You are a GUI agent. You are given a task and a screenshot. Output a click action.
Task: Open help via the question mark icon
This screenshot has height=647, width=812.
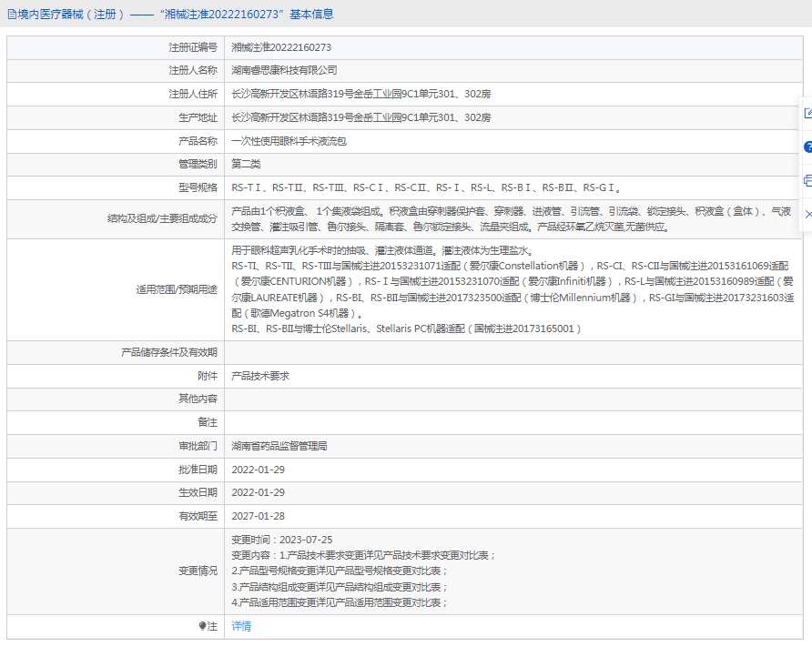[x=807, y=147]
